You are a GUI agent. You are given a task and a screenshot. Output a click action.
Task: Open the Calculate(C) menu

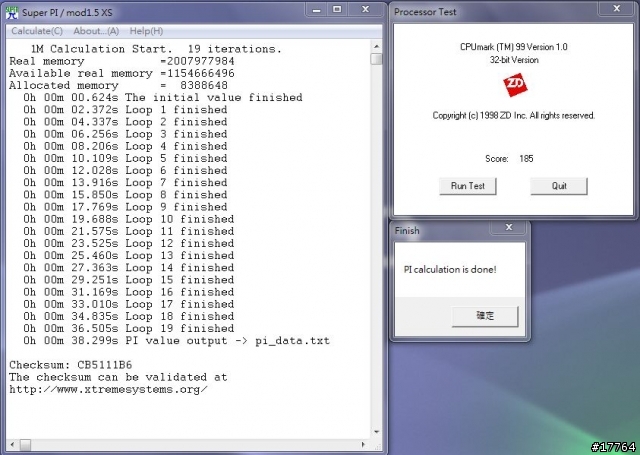click(37, 31)
